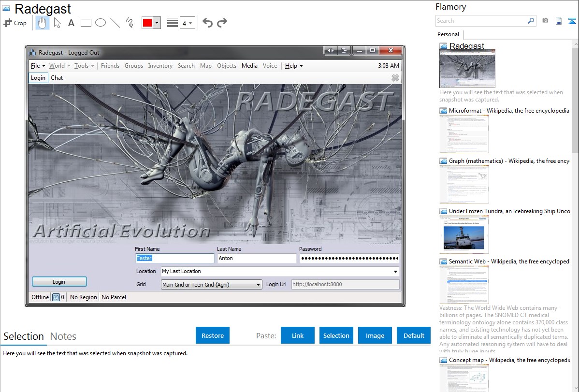Select the rectangle drawing tool
579x392 pixels.
(x=86, y=23)
